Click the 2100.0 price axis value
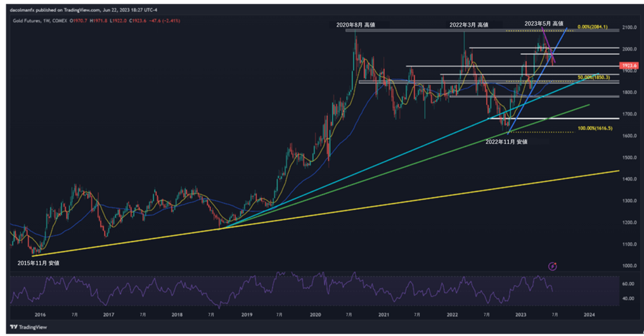 pyautogui.click(x=629, y=27)
